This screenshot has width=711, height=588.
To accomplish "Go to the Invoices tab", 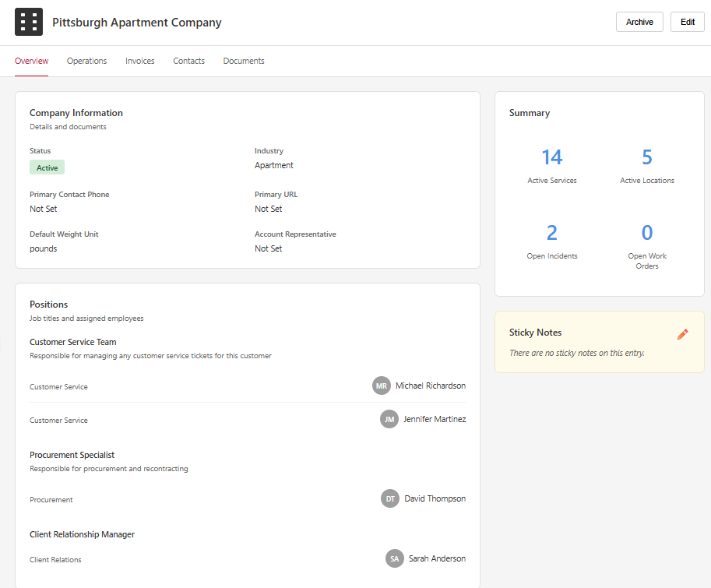I will [139, 61].
